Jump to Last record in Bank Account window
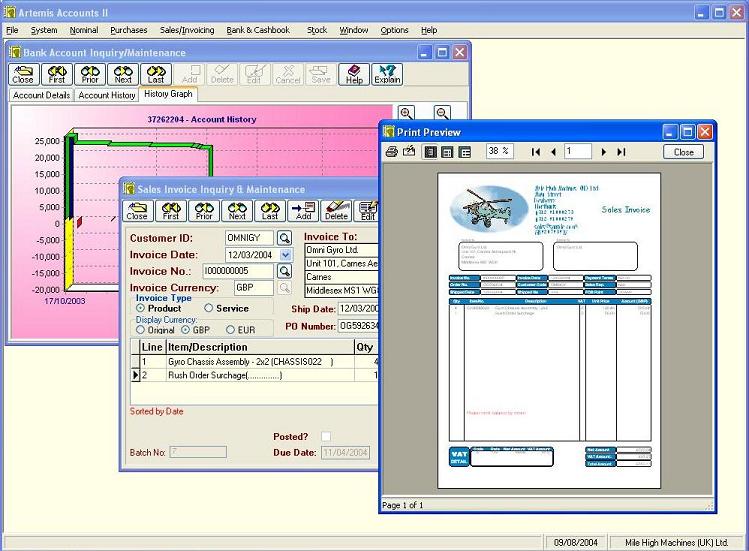749x551 pixels. 156,75
